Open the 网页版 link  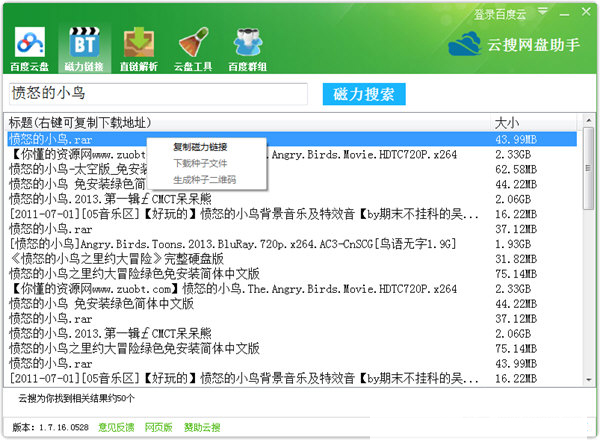(x=159, y=428)
